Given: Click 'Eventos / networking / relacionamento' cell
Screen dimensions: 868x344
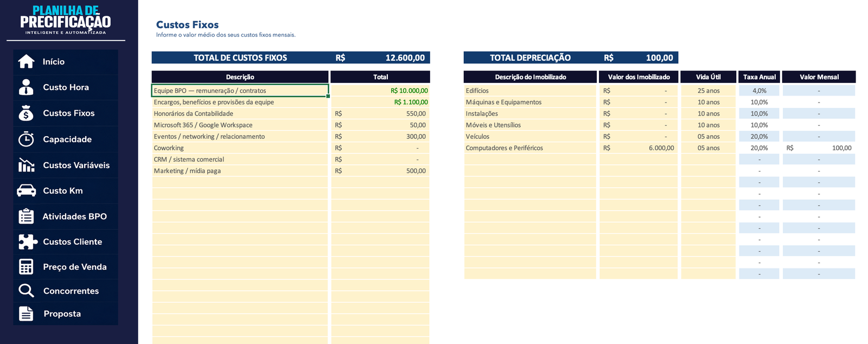Looking at the screenshot, I should pyautogui.click(x=240, y=136).
